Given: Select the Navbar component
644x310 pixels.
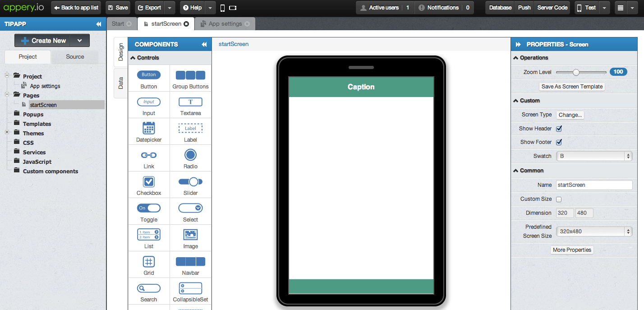Looking at the screenshot, I should 190,265.
